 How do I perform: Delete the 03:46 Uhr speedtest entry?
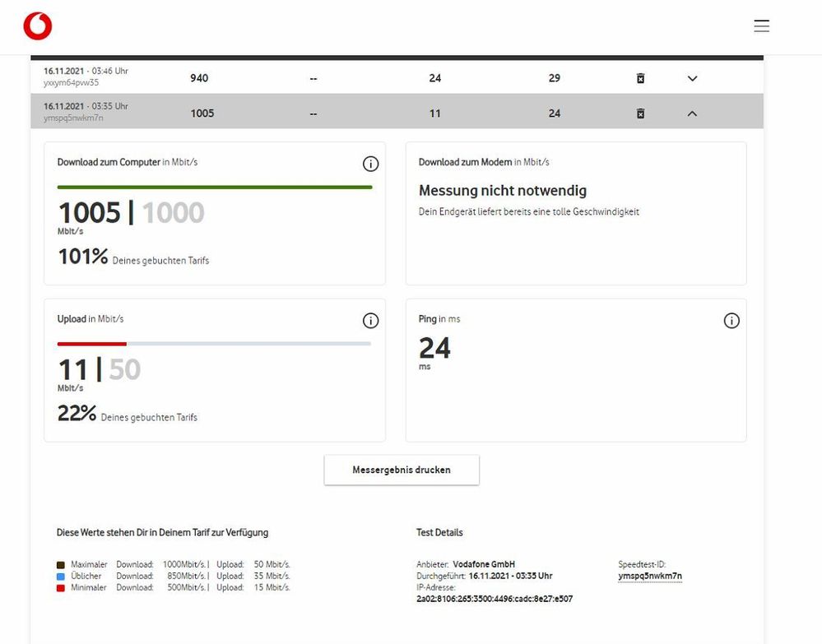coord(640,78)
